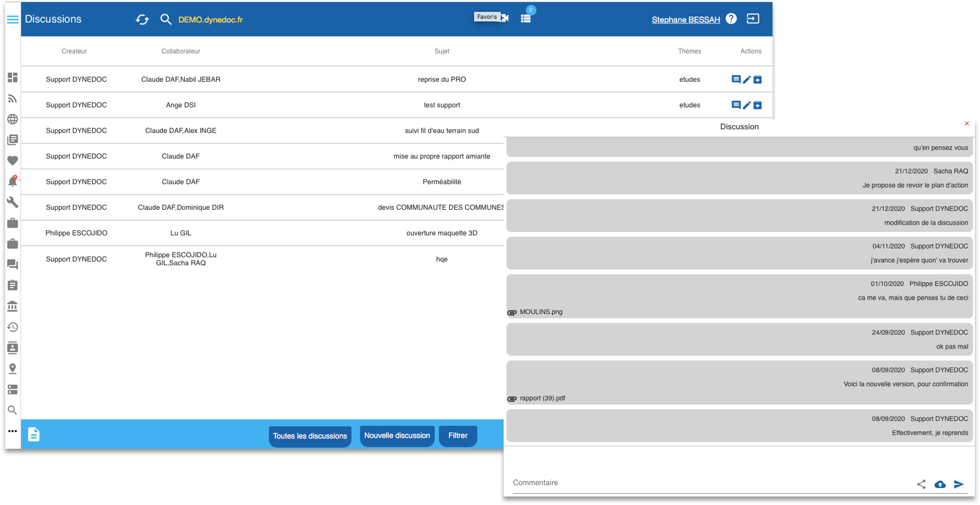Click the location pin icon in the sidebar

click(x=13, y=369)
